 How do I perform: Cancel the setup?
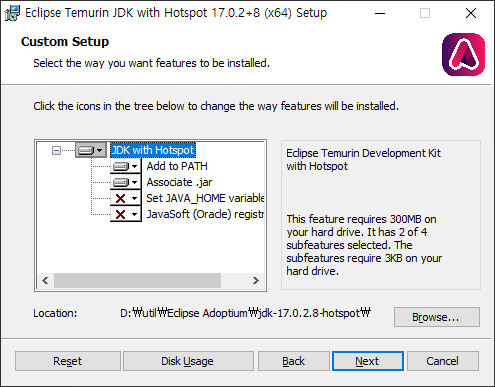(x=443, y=361)
